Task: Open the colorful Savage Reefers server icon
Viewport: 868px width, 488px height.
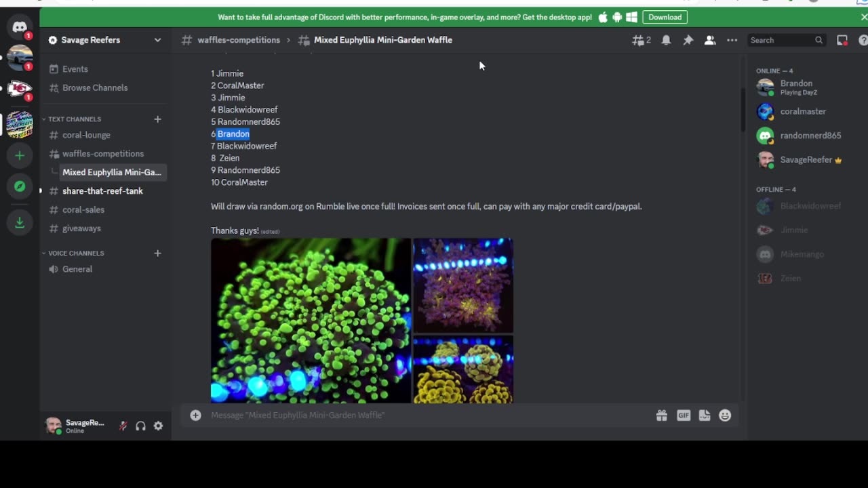Action: coord(19,124)
